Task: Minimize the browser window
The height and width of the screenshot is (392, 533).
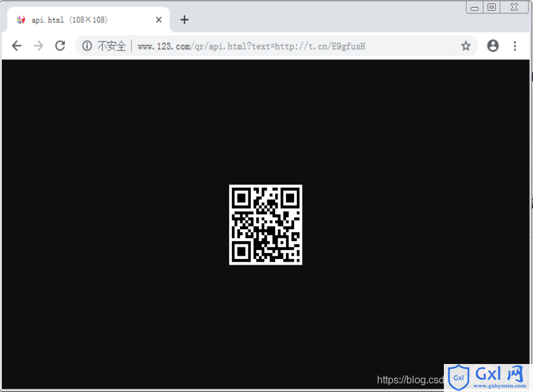Action: (474, 8)
